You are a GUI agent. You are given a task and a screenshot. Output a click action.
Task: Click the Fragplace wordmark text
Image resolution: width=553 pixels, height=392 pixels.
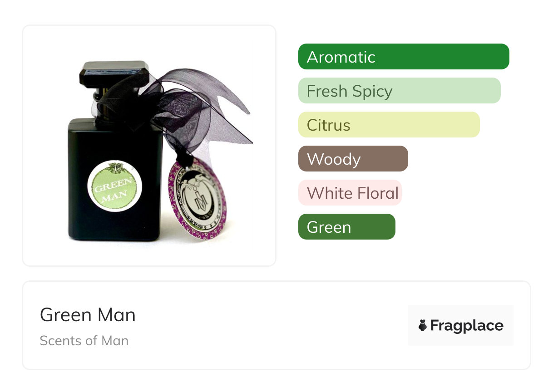click(x=467, y=326)
